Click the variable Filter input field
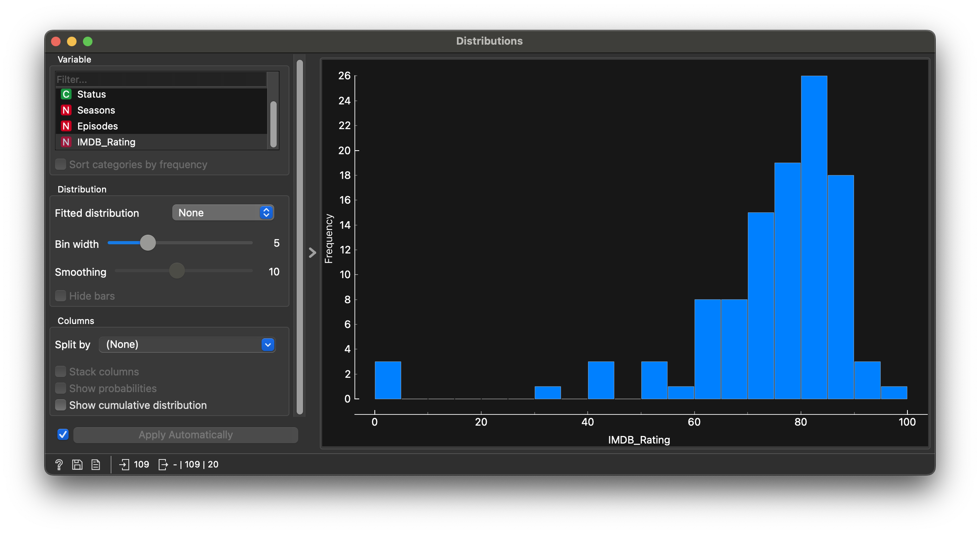The height and width of the screenshot is (534, 980). click(x=161, y=79)
